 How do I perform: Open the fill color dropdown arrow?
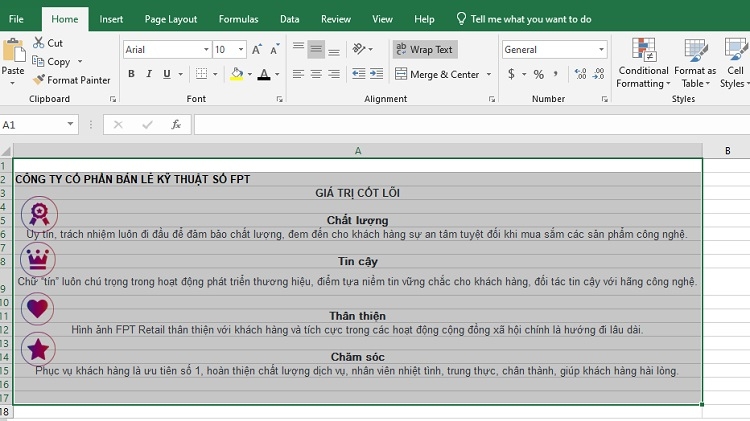tap(250, 74)
